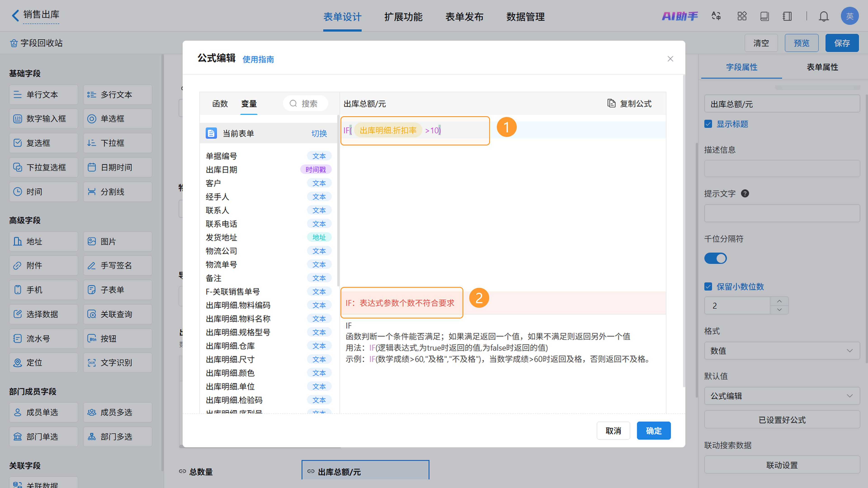Click the help icon next to 提示文字
868x488 pixels.
point(745,194)
